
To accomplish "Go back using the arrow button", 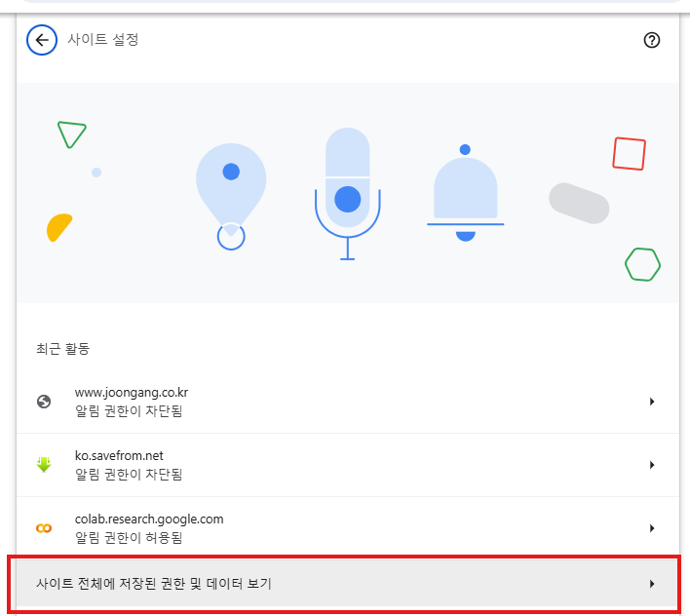I will click(x=41, y=41).
